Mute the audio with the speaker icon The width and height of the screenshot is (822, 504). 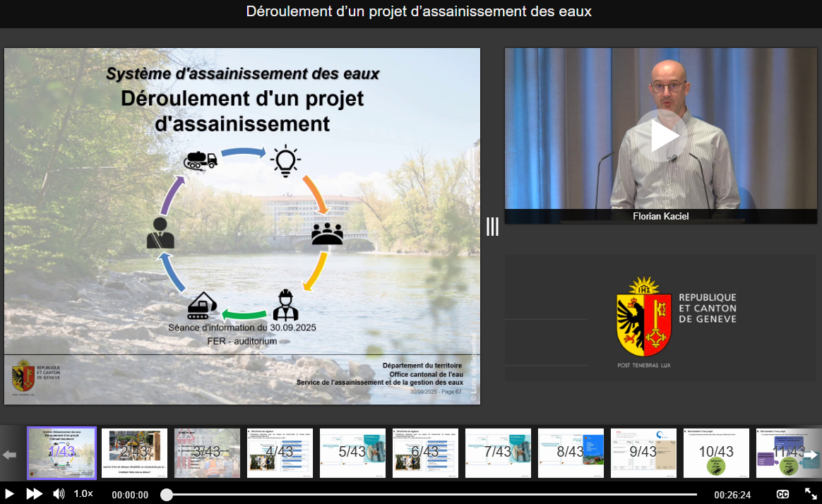[x=59, y=494]
